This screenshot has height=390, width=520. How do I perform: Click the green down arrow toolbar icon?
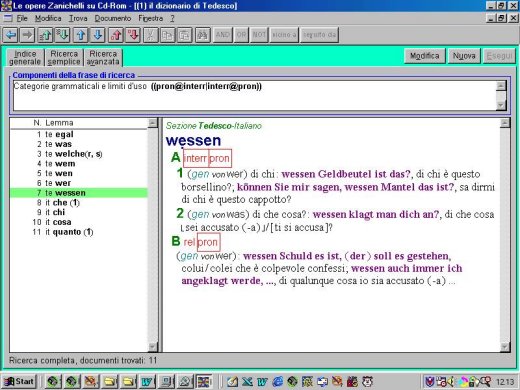[x=62, y=35]
